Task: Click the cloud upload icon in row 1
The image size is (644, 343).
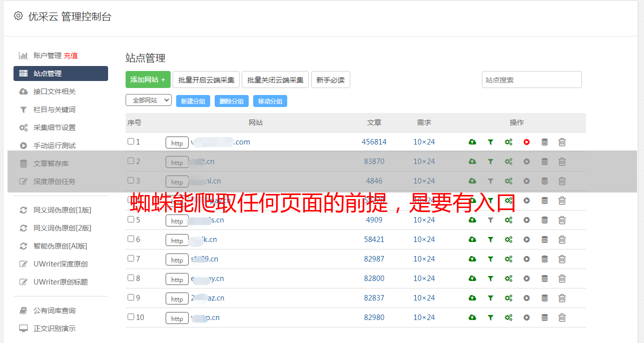Action: pyautogui.click(x=472, y=142)
